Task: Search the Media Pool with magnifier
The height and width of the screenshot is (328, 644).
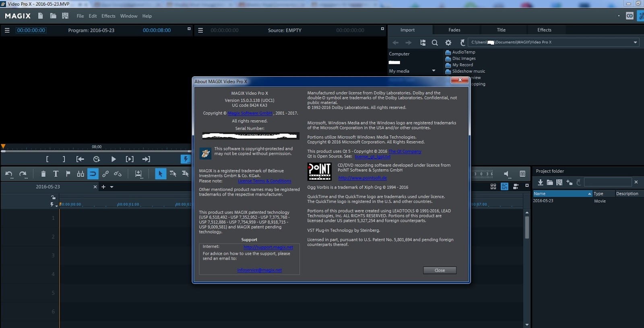Action: tap(435, 43)
